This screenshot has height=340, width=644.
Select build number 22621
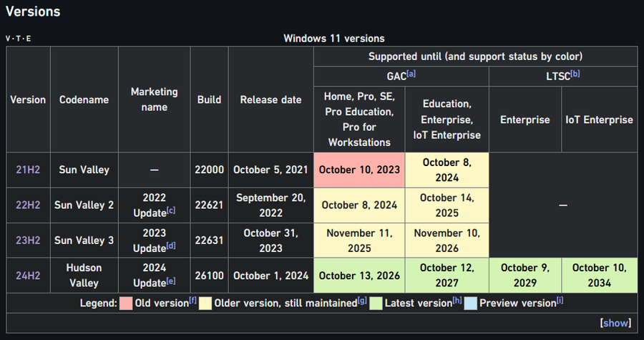tap(210, 205)
